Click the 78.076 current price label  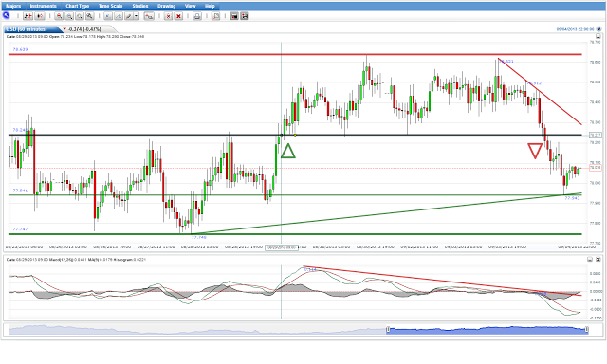tap(595, 168)
